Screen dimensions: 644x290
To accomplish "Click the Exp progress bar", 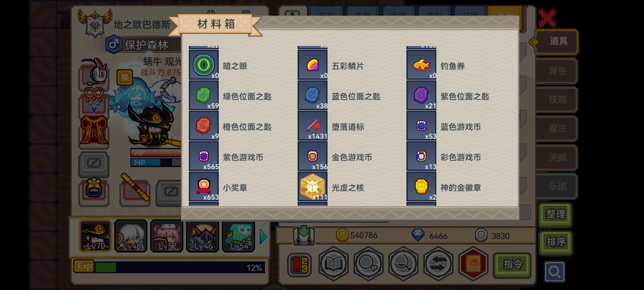I will (169, 267).
